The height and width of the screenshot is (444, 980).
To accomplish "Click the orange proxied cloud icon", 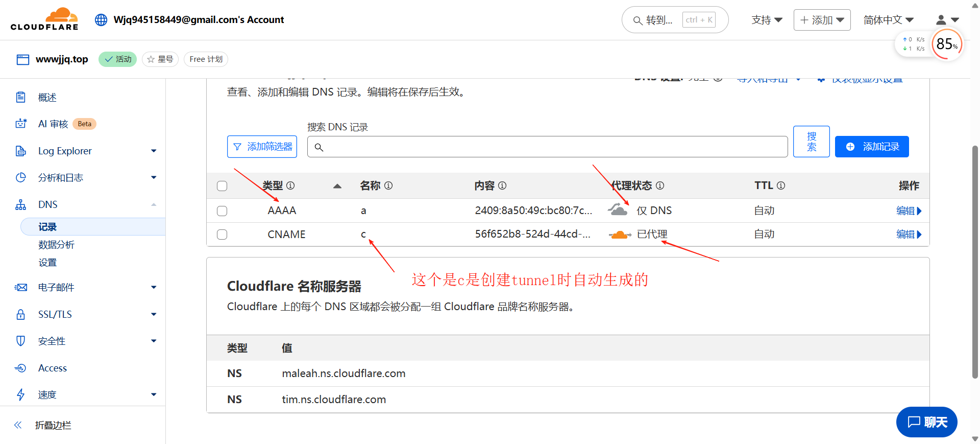I will point(620,235).
